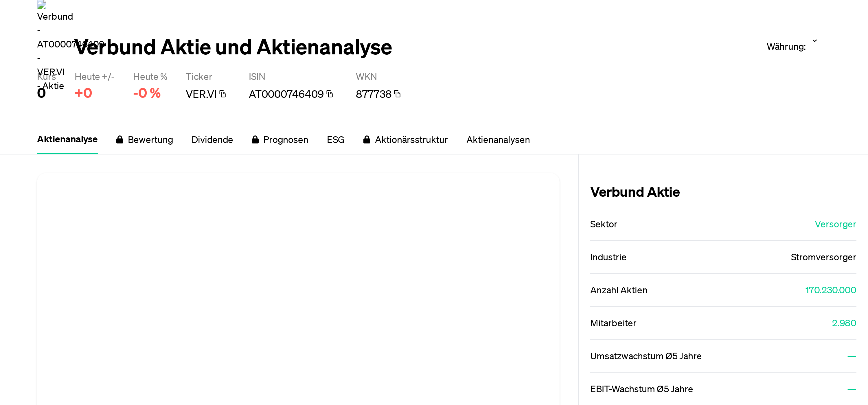Click the Verbund logo image at top
868x405 pixels.
point(42,5)
